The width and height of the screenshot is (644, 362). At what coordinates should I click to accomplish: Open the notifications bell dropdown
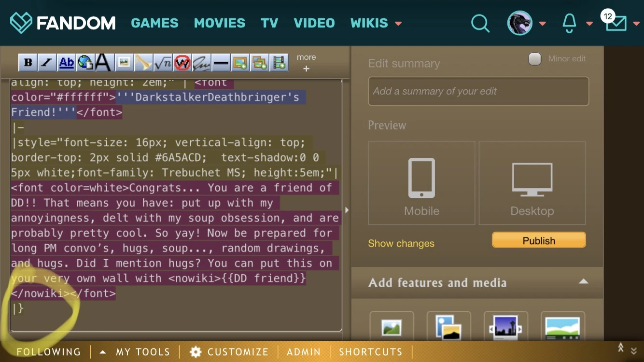[x=570, y=23]
